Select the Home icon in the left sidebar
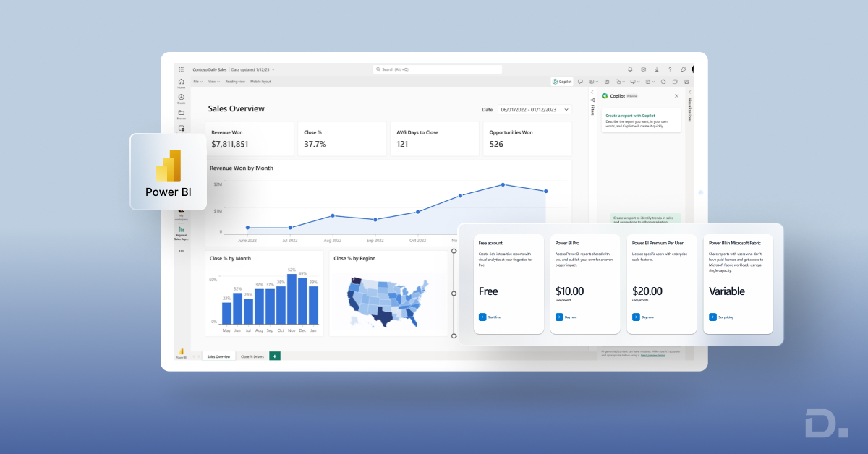This screenshot has width=868, height=454. (180, 82)
